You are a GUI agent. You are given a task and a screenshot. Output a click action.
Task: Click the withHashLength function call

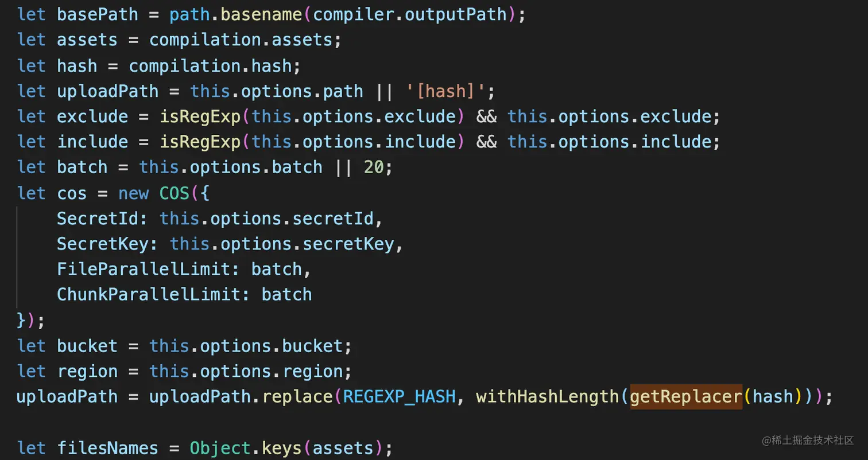tap(547, 396)
